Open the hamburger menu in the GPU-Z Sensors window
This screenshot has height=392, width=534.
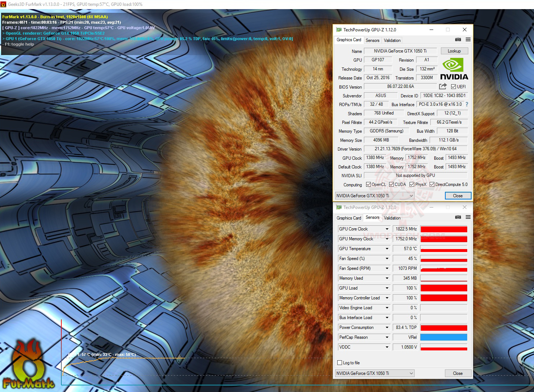[468, 217]
